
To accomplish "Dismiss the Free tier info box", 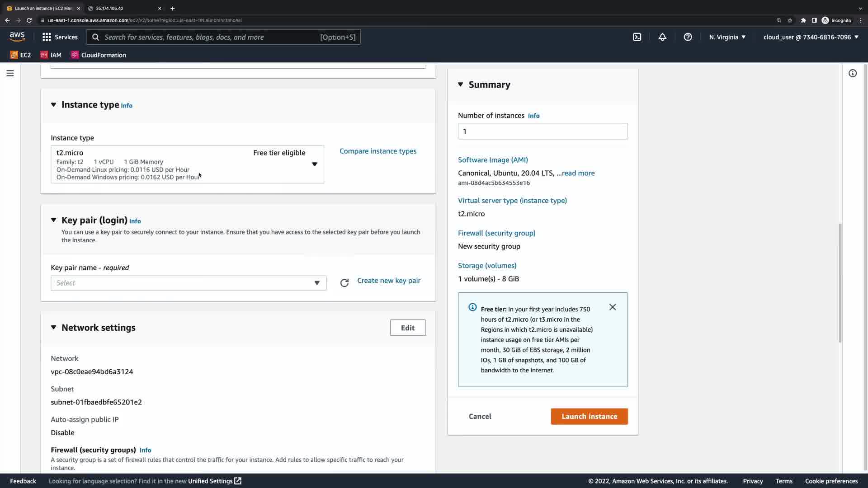I will point(613,307).
